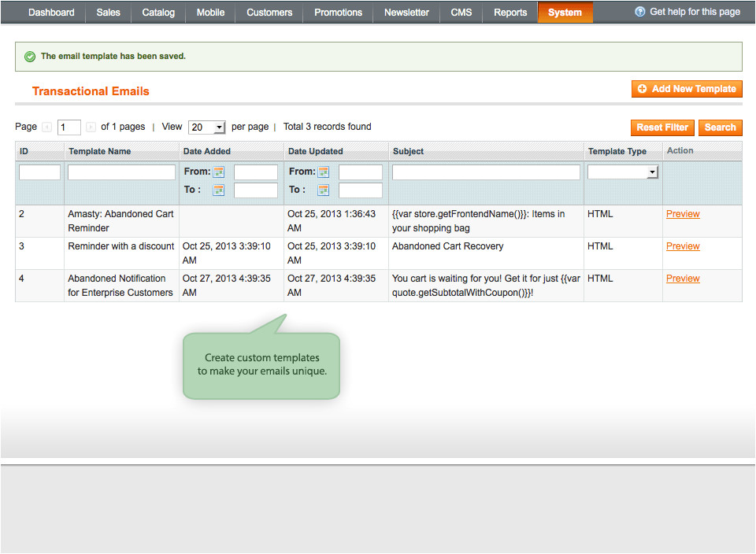Select 'Abandoned Notification for Enterprise Customers' name
Viewport: 756px width, 554px height.
(120, 286)
